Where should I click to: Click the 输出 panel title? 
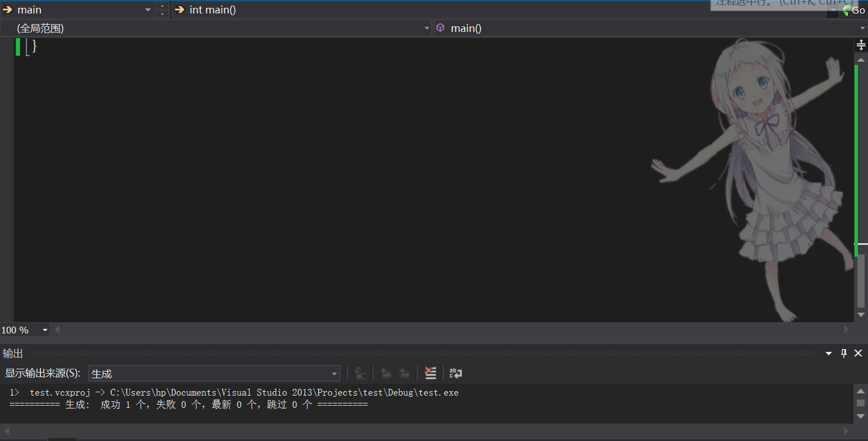[x=13, y=353]
